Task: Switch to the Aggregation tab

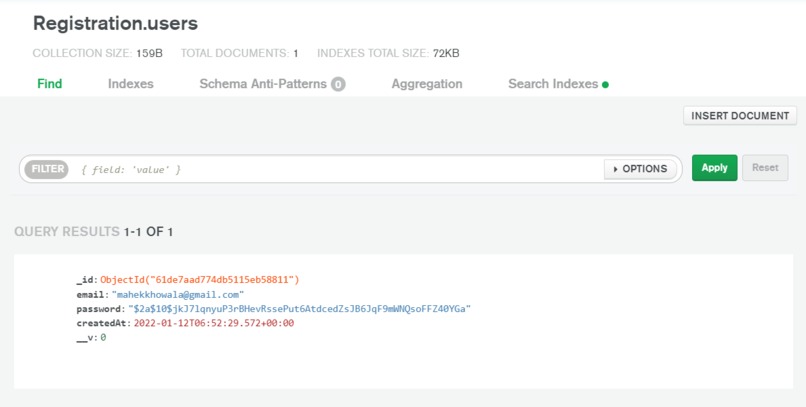Action: coord(427,84)
